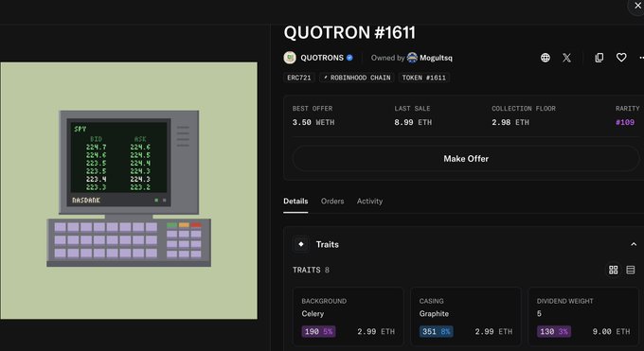Click rarity rank #109
Image resolution: width=644 pixels, height=351 pixels.
tap(625, 122)
